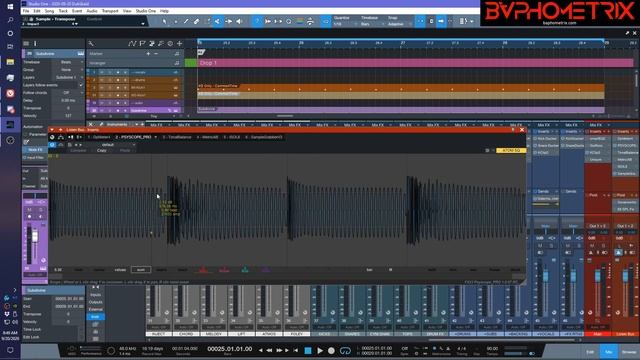Toggle Input Filter checkbox
The image size is (640, 360).
[25, 158]
